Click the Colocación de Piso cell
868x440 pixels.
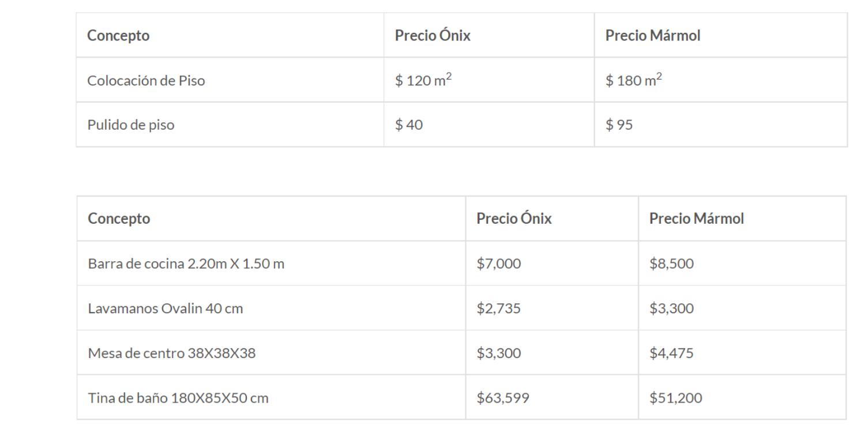point(230,80)
